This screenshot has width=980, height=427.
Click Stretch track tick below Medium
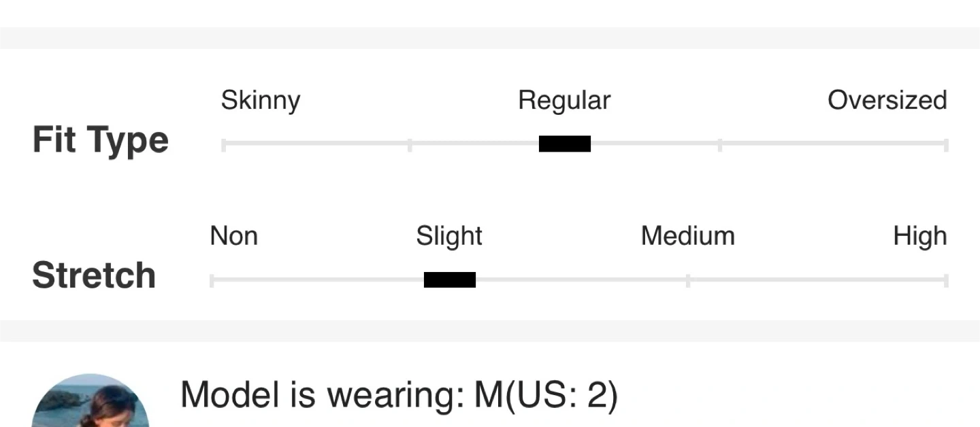click(x=687, y=281)
